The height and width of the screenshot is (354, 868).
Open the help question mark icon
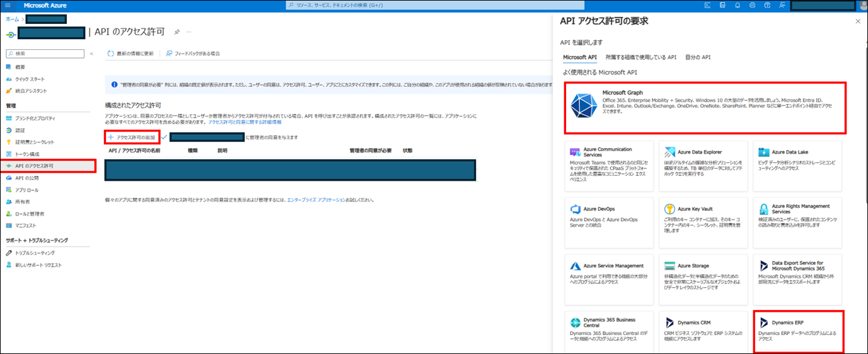point(767,5)
